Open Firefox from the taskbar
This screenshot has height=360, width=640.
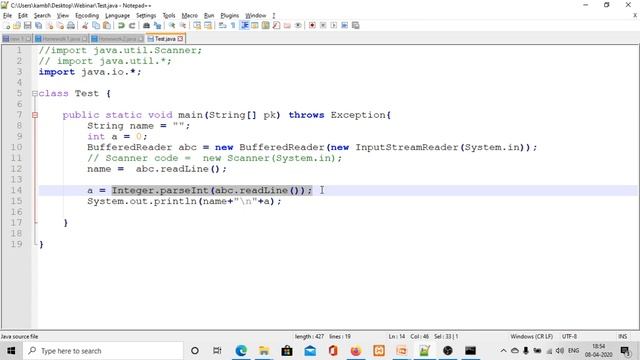click(x=356, y=351)
